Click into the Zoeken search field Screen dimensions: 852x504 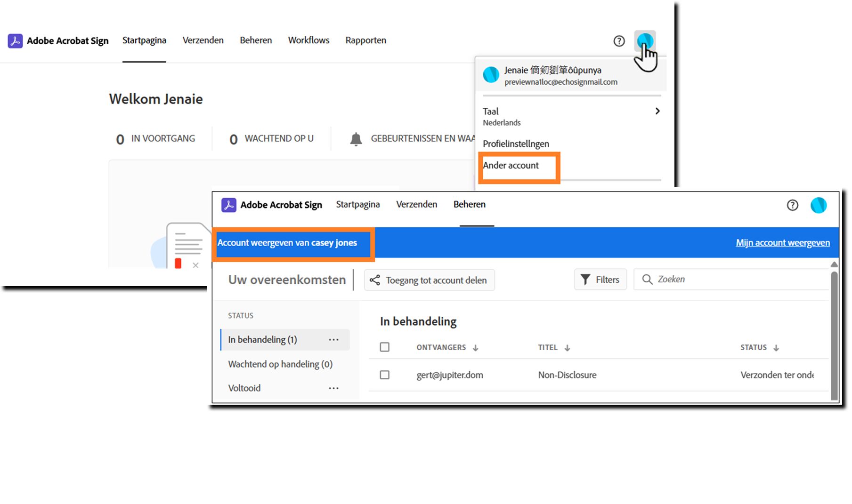point(731,280)
